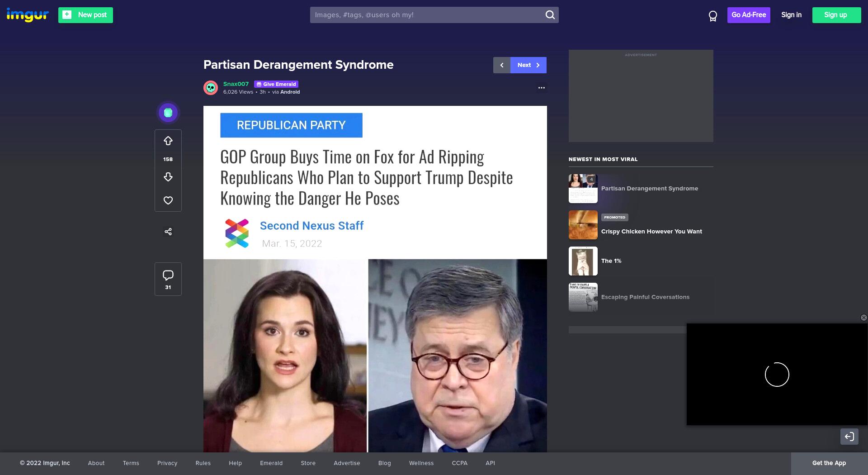Open Partisan Derangement Syndrome thumbnail in sidebar
868x475 pixels.
coord(583,189)
